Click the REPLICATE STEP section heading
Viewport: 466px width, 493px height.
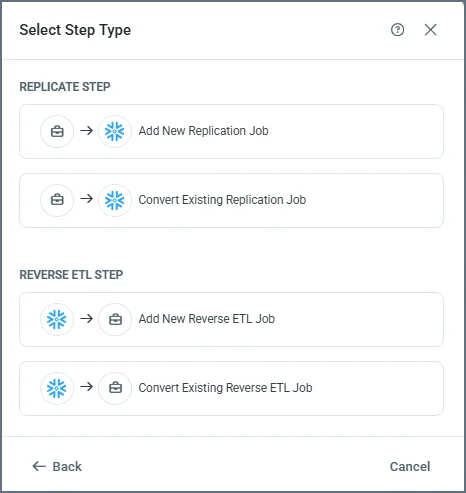pos(65,87)
